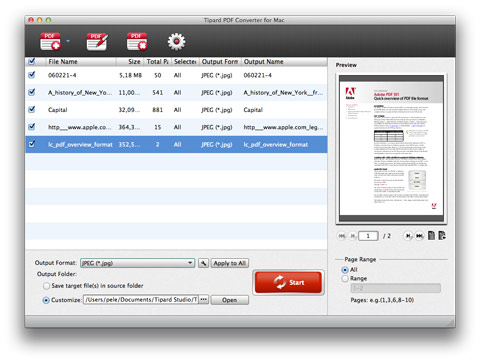Click the 5,18 MB size cell
Screen dimensions: 480x362
click(x=130, y=75)
